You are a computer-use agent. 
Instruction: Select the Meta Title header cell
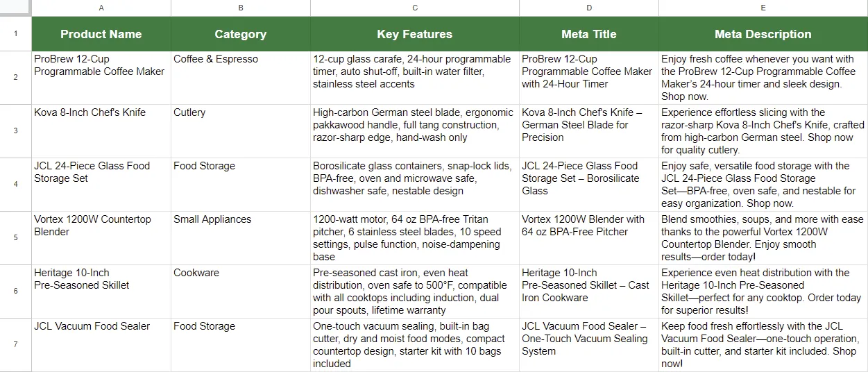tap(588, 34)
